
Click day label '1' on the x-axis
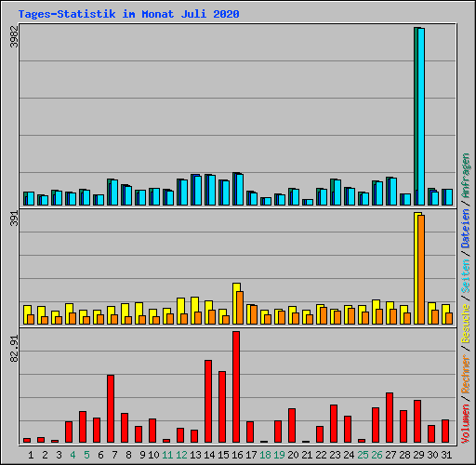click(31, 455)
